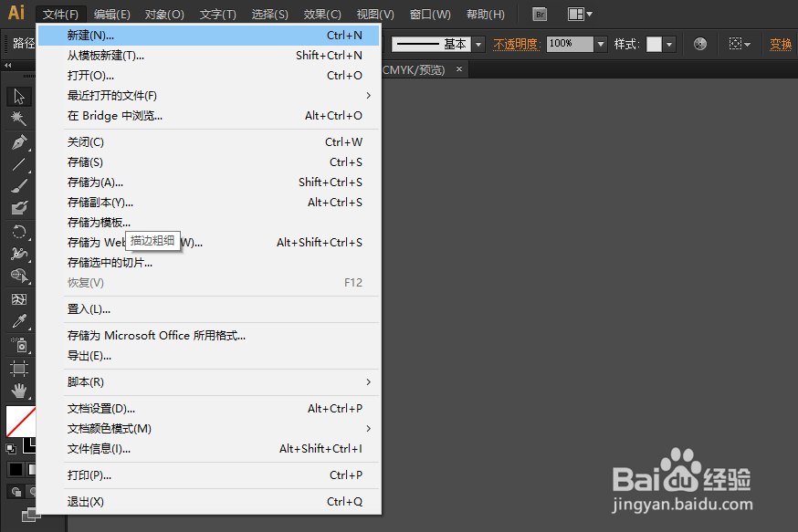Screen dimensions: 798x532
Task: Select the Eyedropper tool
Action: point(19,321)
